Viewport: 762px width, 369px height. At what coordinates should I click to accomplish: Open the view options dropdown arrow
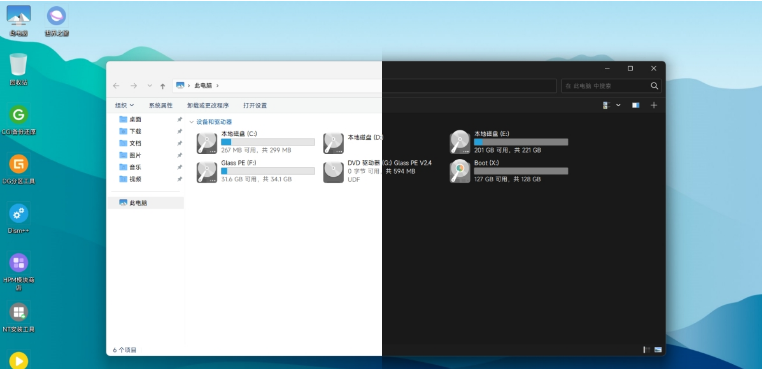(618, 105)
